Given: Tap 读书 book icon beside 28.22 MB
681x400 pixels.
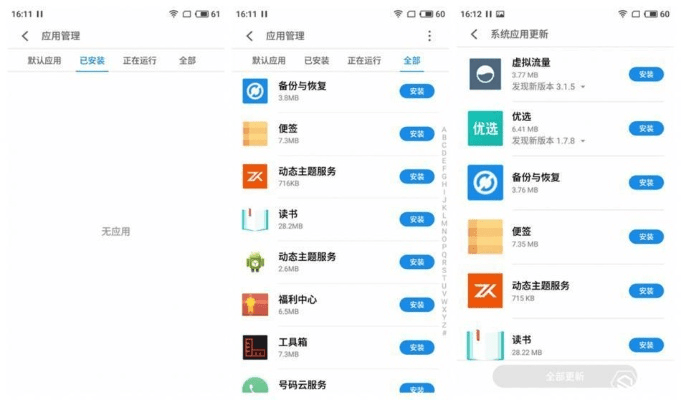Looking at the screenshot, I should pos(485,345).
